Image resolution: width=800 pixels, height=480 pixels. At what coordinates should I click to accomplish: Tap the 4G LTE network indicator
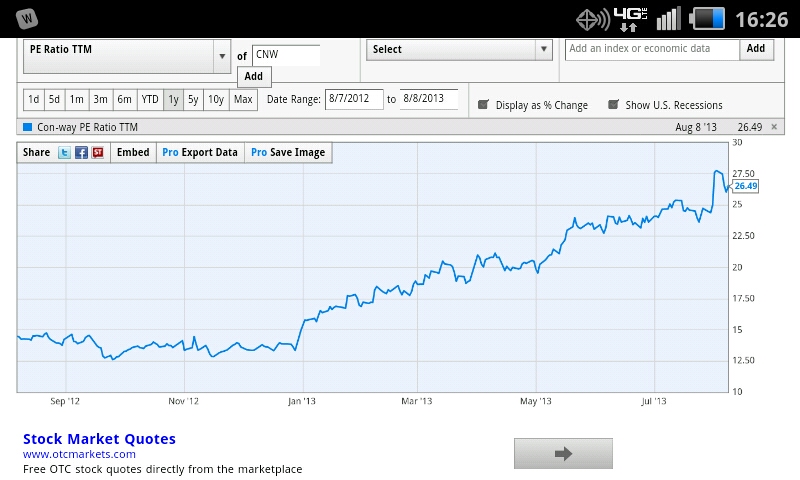pos(631,19)
